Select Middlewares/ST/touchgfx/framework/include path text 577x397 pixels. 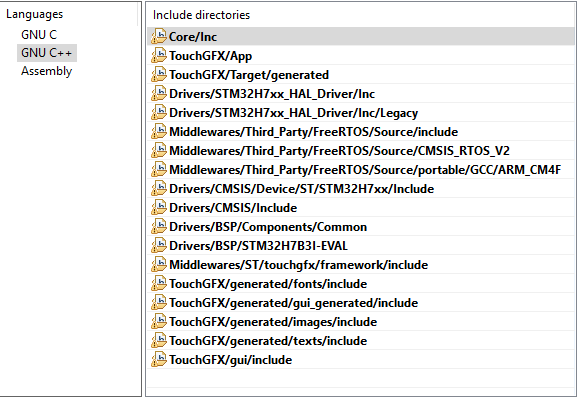coord(298,265)
